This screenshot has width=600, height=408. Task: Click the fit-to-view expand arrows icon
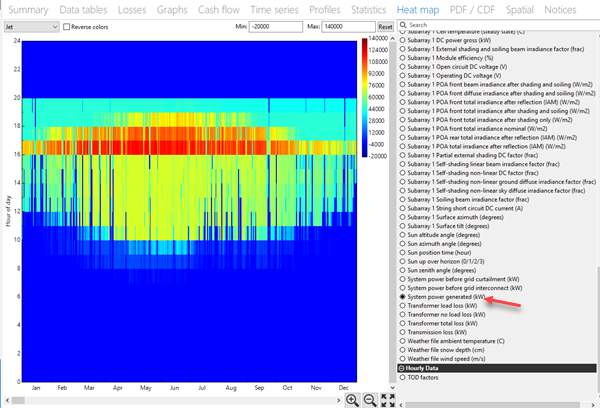388,400
